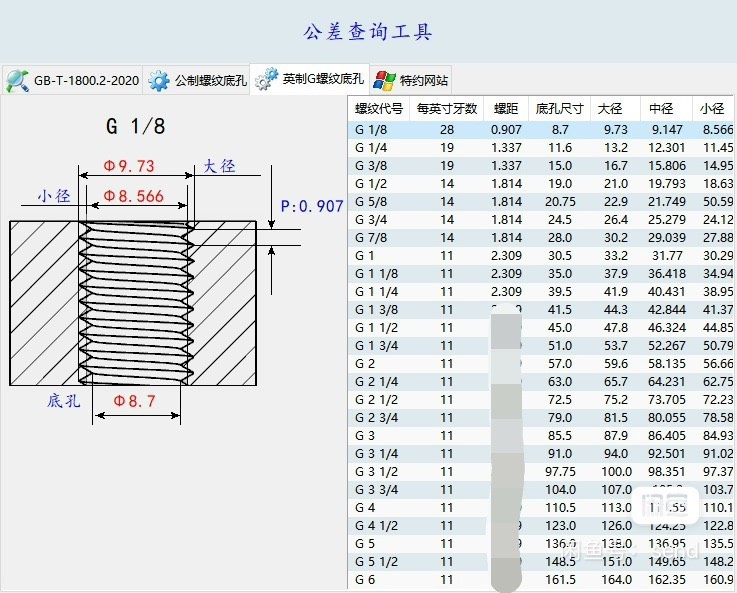Click the 底孔尺寸 column header
Screen dimensions: 737x593
(x=559, y=109)
